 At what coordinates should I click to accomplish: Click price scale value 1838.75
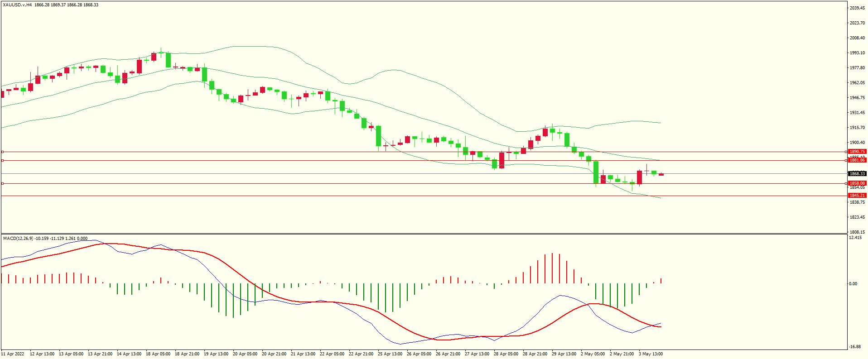[857, 202]
